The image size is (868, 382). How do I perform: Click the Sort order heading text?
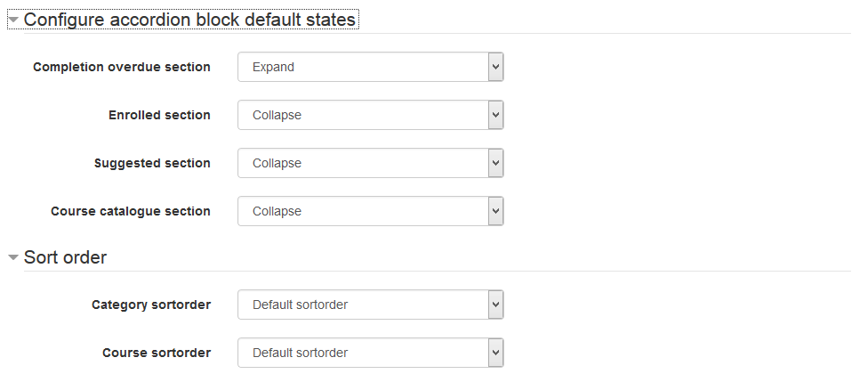click(x=65, y=258)
